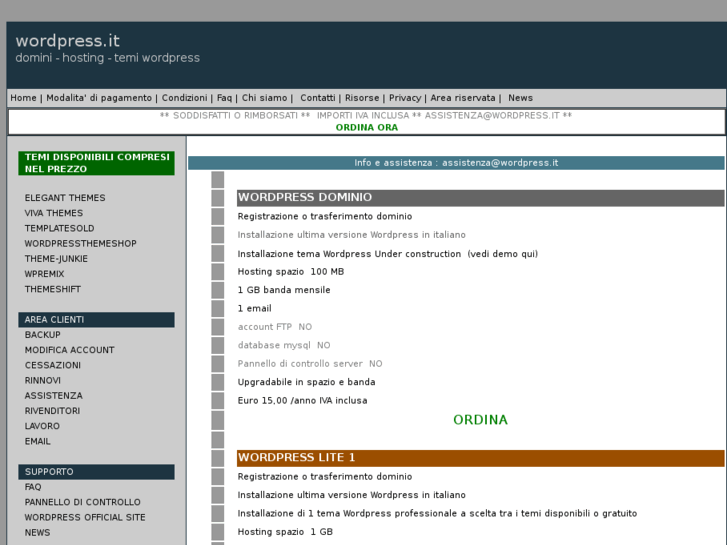The image size is (727, 545).
Task: Open FAQ under Supporto sidebar
Action: pos(33,487)
